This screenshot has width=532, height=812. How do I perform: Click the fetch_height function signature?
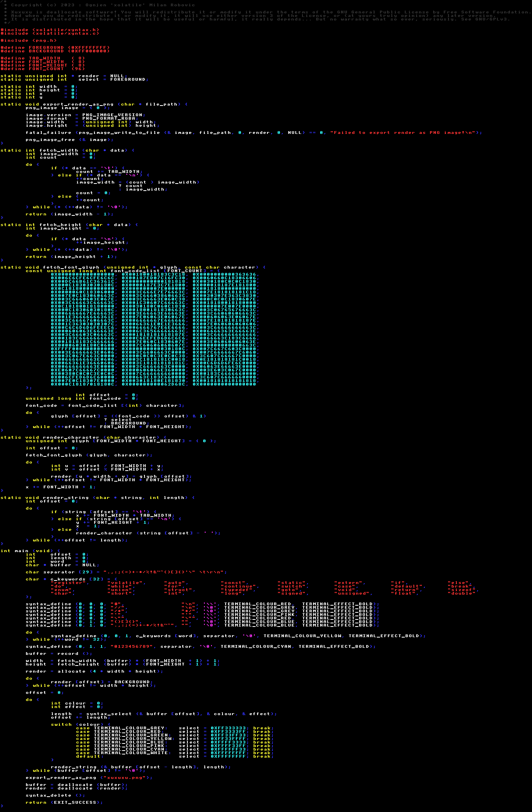click(x=69, y=225)
